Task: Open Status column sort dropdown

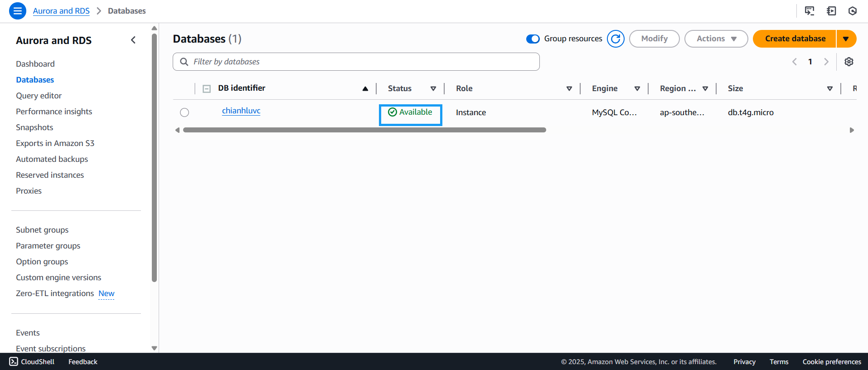Action: (x=433, y=89)
